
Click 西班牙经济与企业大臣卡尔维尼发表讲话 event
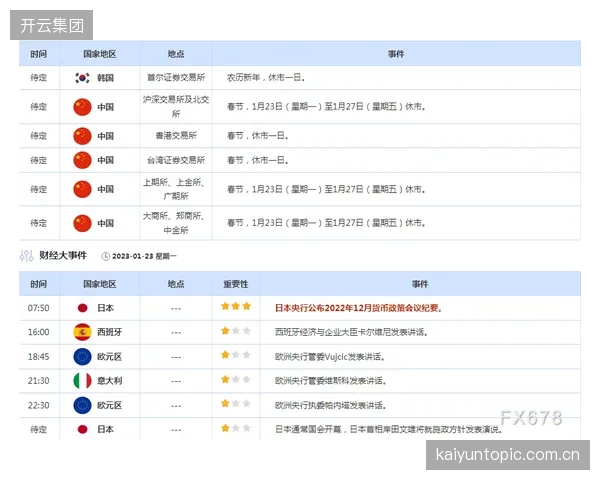tap(351, 332)
